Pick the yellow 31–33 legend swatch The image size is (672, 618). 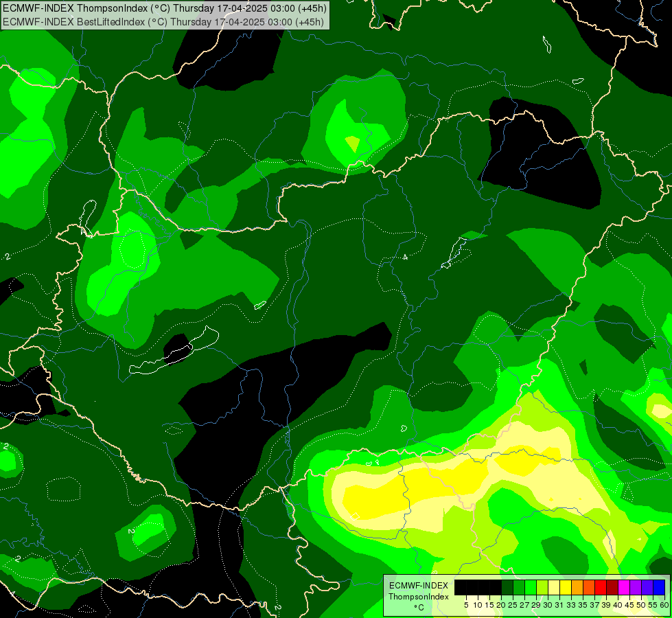tap(566, 588)
